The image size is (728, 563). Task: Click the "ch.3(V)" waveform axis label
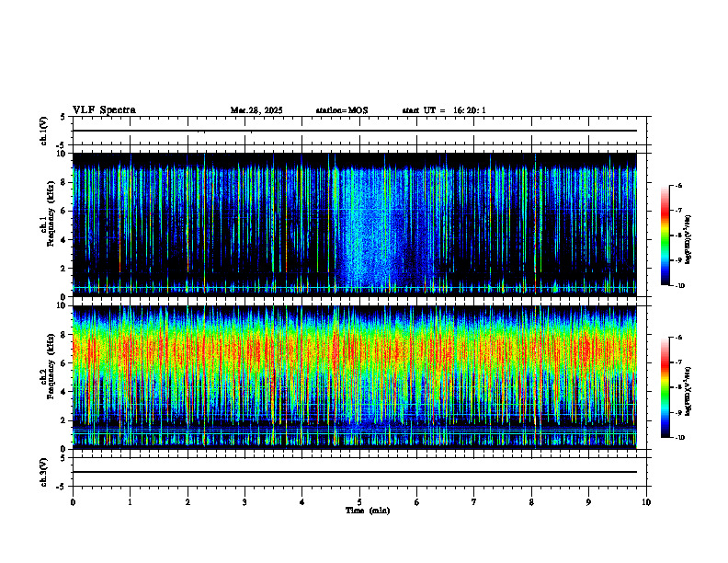(43, 472)
